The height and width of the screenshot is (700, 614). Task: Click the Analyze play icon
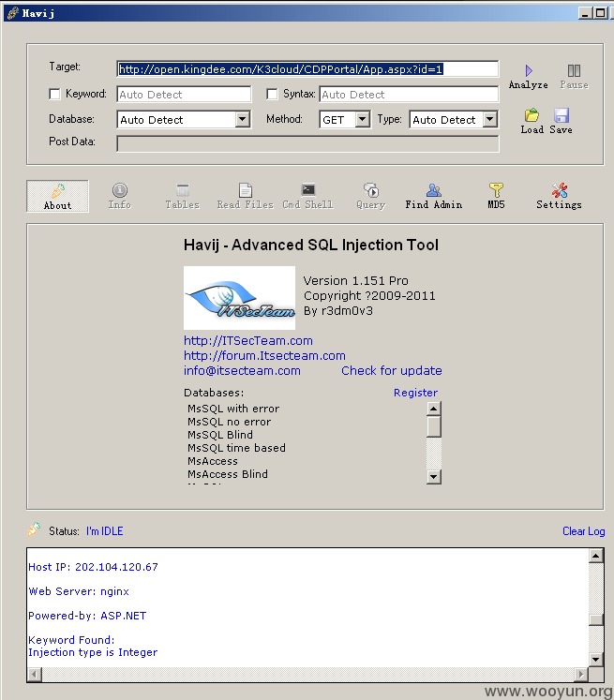pos(529,70)
